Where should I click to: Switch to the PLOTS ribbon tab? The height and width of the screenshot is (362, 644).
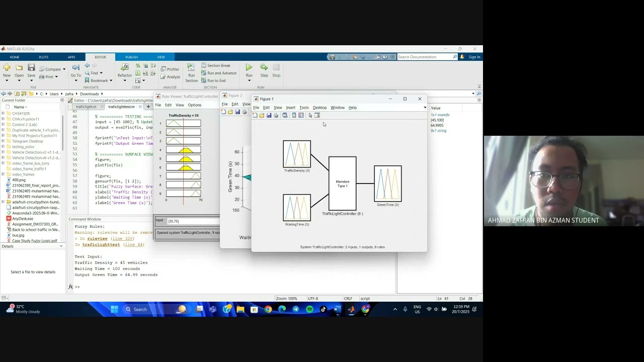click(x=44, y=57)
